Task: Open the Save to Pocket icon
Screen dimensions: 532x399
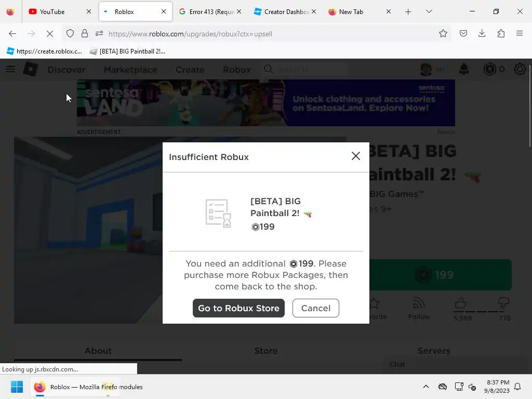Action: click(463, 33)
